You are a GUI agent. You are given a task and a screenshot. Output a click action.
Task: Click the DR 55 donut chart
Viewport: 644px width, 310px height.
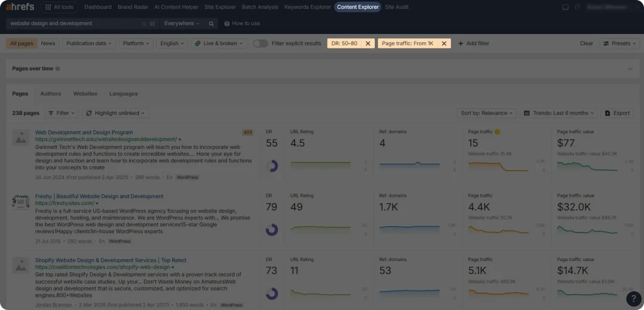click(x=272, y=166)
